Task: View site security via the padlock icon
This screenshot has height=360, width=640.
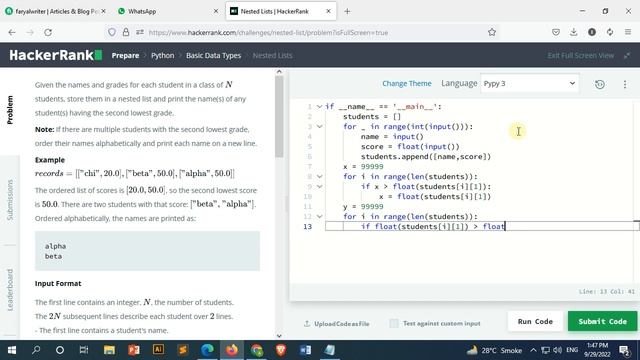Action: 126,32
